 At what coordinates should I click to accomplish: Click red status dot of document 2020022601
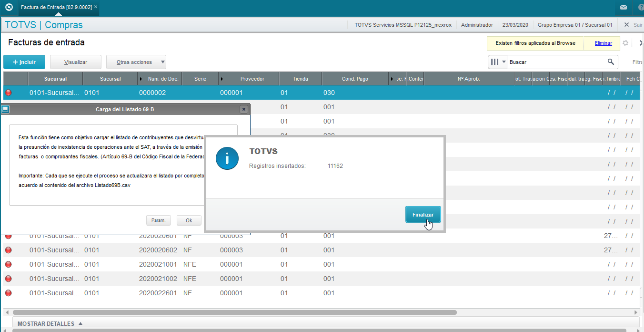pos(8,293)
